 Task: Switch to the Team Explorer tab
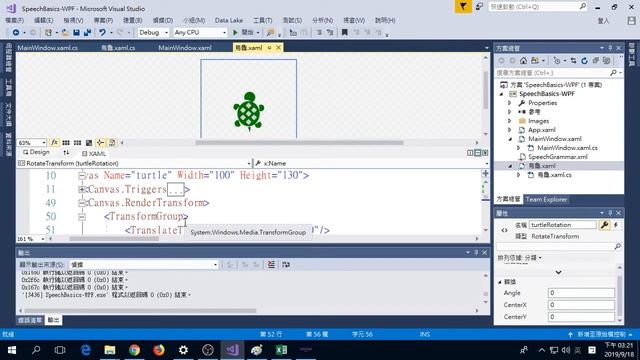546,200
